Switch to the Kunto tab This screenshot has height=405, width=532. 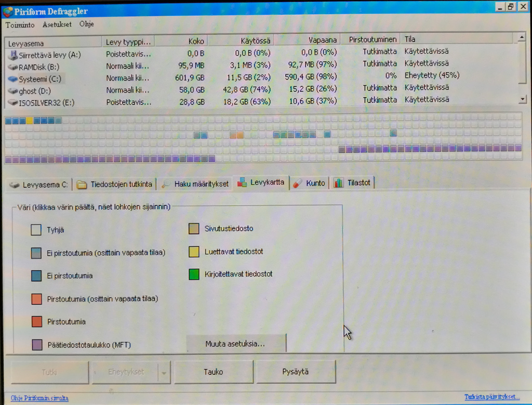(309, 184)
